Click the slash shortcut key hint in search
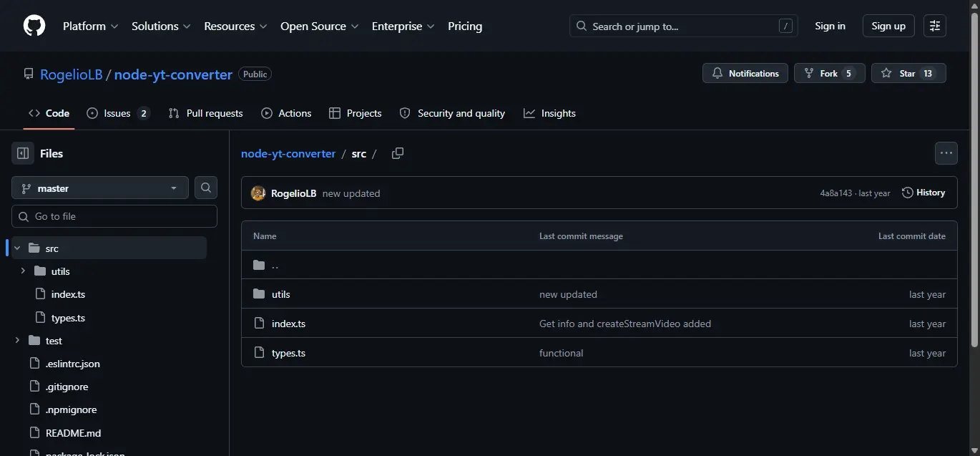 tap(785, 26)
